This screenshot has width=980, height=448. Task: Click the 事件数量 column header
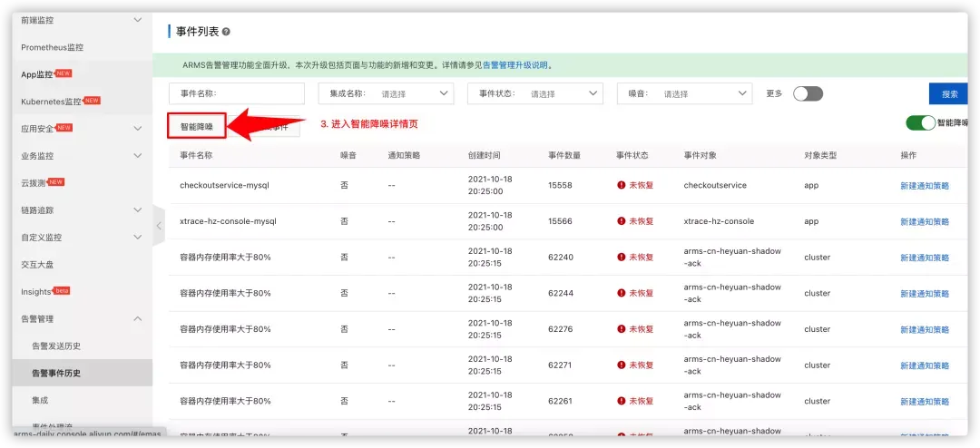(x=564, y=155)
